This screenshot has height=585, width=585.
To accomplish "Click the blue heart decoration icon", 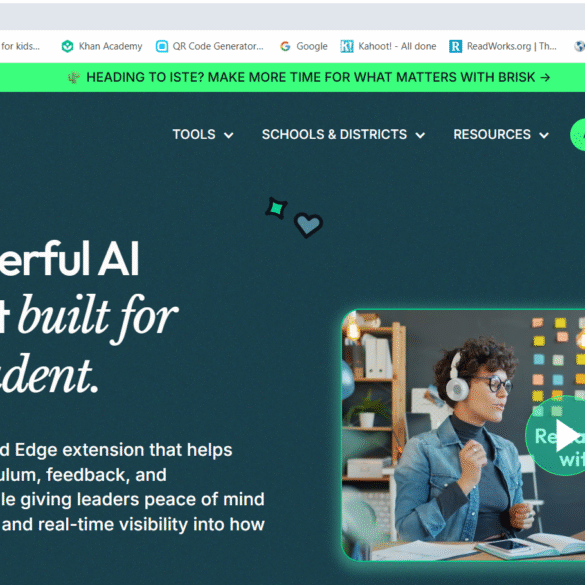I will 309,225.
